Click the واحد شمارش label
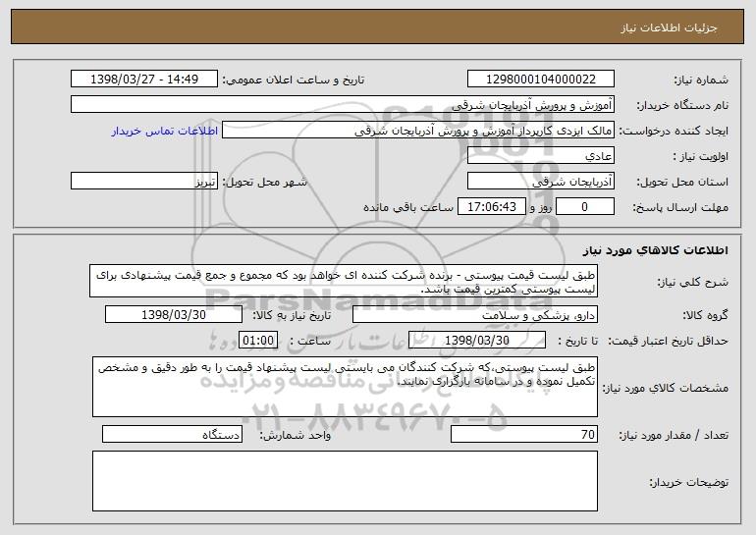This screenshot has width=756, height=535. pos(296,436)
